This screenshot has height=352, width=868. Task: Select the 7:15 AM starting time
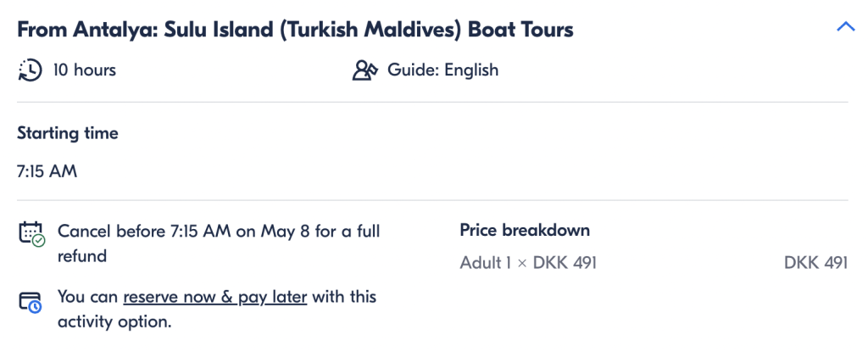47,172
